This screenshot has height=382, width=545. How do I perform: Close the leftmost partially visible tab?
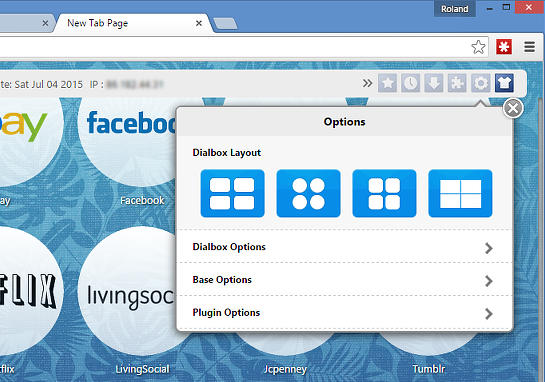[45, 23]
